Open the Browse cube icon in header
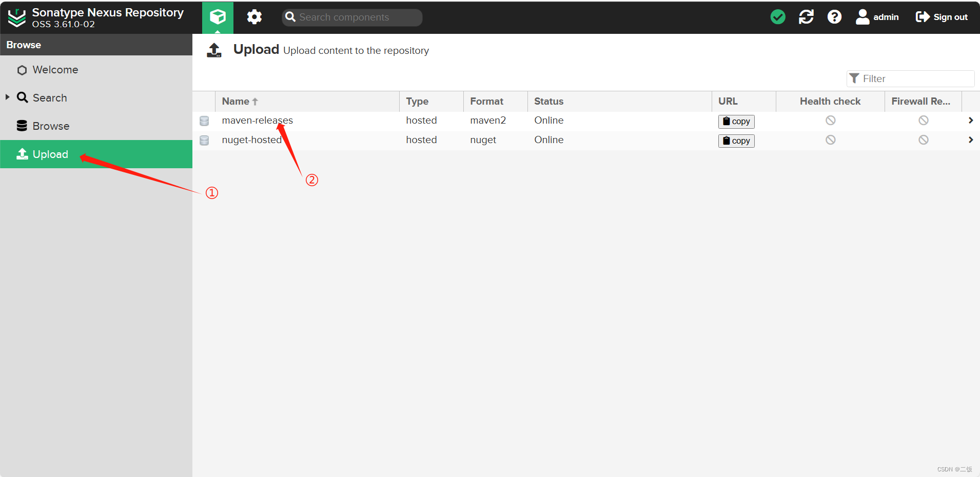 point(218,17)
